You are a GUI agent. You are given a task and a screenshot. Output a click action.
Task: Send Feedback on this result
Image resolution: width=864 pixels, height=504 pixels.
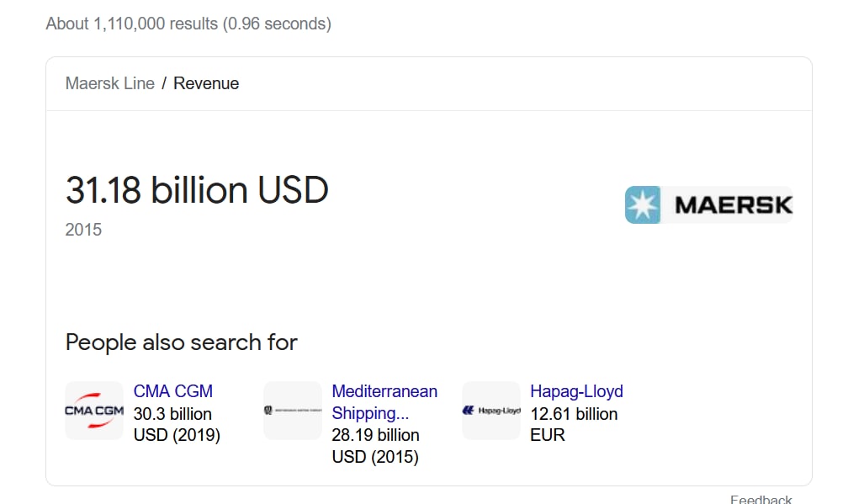click(761, 499)
